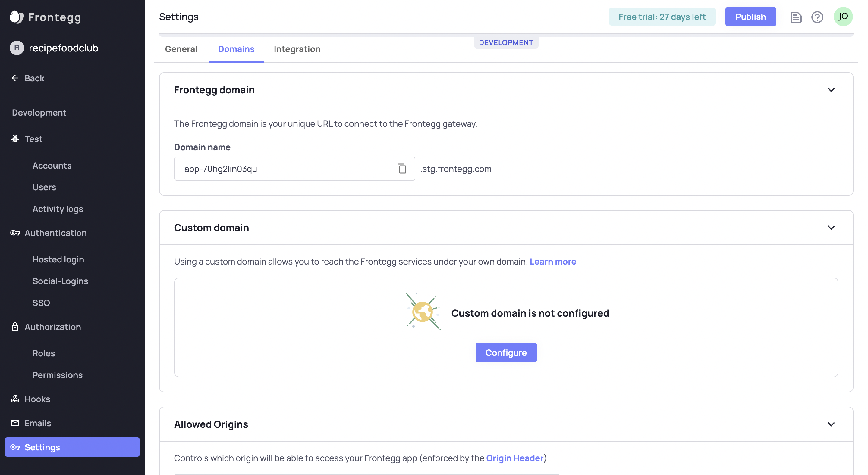This screenshot has height=475, width=868.
Task: Click the Frontegg logo
Action: point(17,17)
